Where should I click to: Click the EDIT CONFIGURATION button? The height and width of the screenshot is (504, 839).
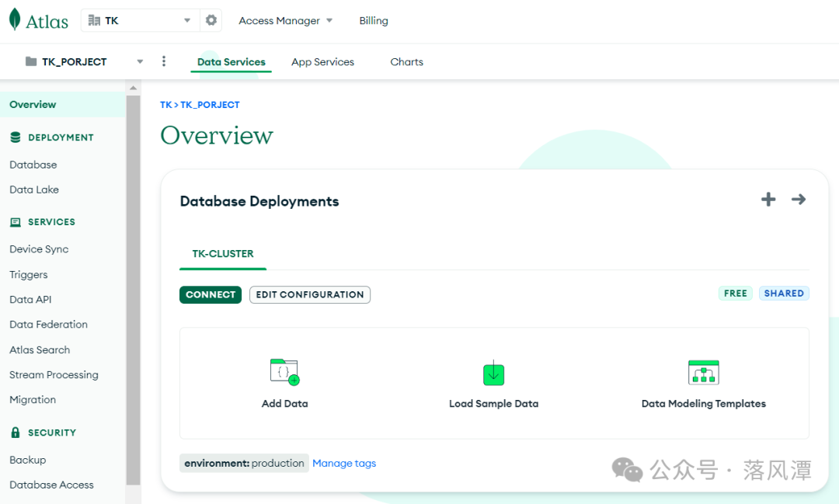click(310, 295)
